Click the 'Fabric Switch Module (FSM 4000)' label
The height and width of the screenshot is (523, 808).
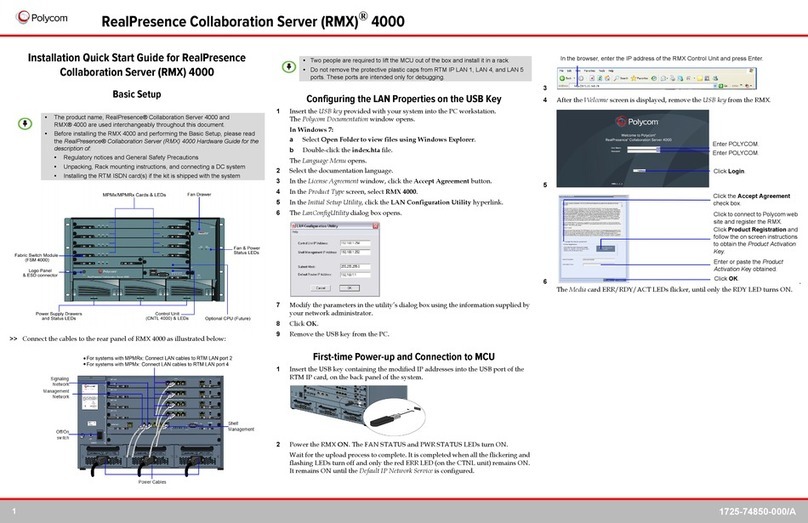[x=37, y=257]
